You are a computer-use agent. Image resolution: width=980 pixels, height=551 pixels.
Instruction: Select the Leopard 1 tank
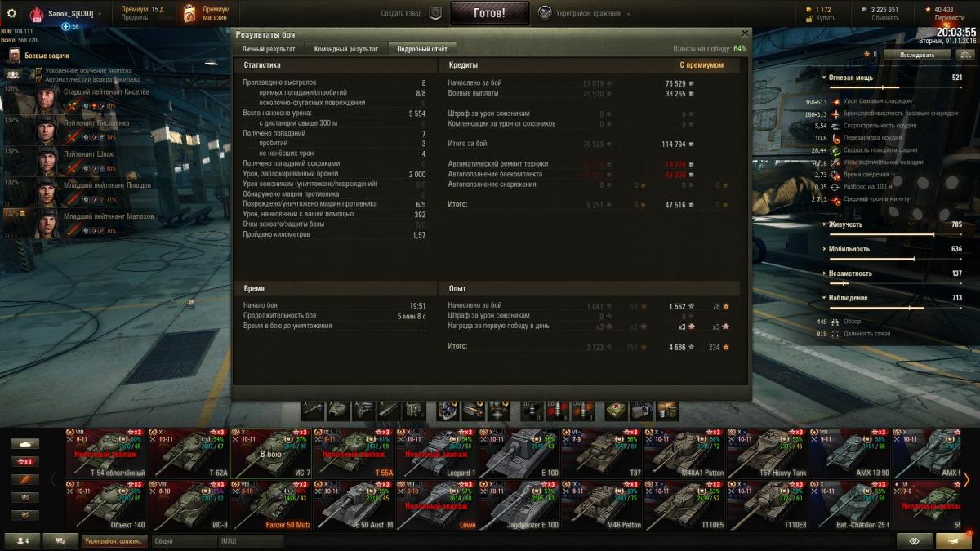point(436,453)
